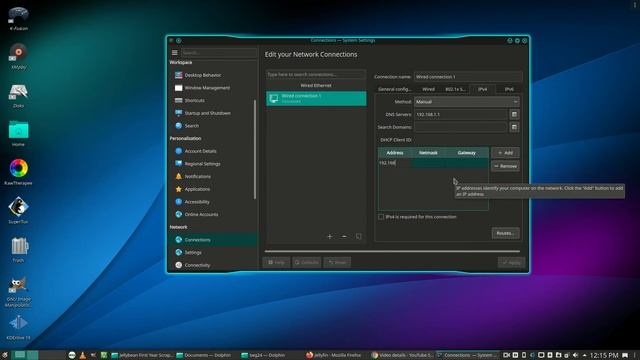Click the search connections field
Image resolution: width=640 pixels, height=360 pixels.
click(x=316, y=74)
